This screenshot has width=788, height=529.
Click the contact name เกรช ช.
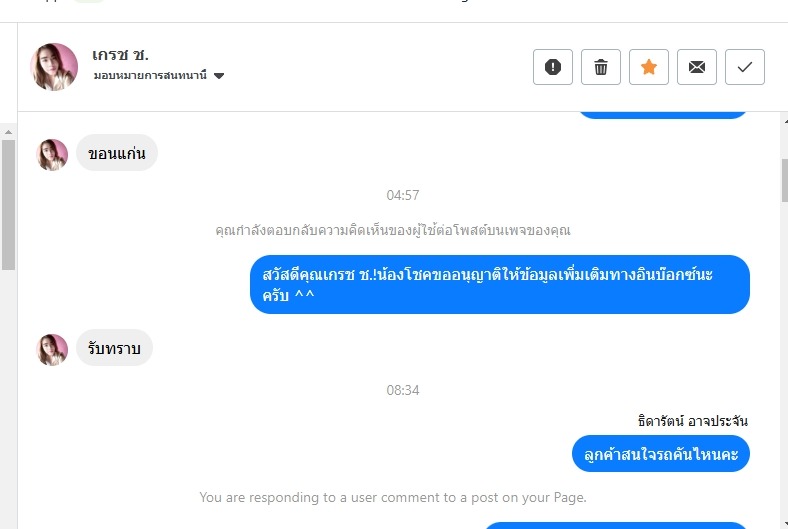pyautogui.click(x=120, y=54)
